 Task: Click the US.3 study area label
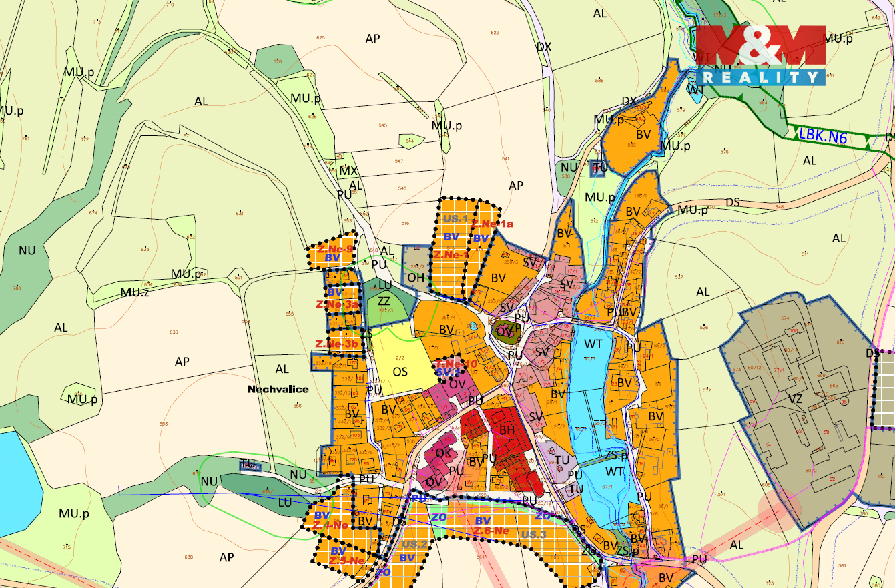point(534,535)
